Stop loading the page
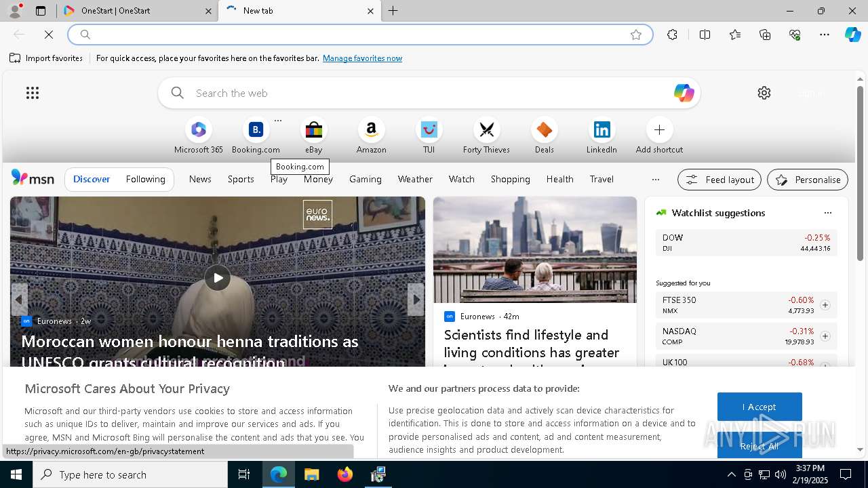Viewport: 868px width, 488px height. tap(49, 35)
